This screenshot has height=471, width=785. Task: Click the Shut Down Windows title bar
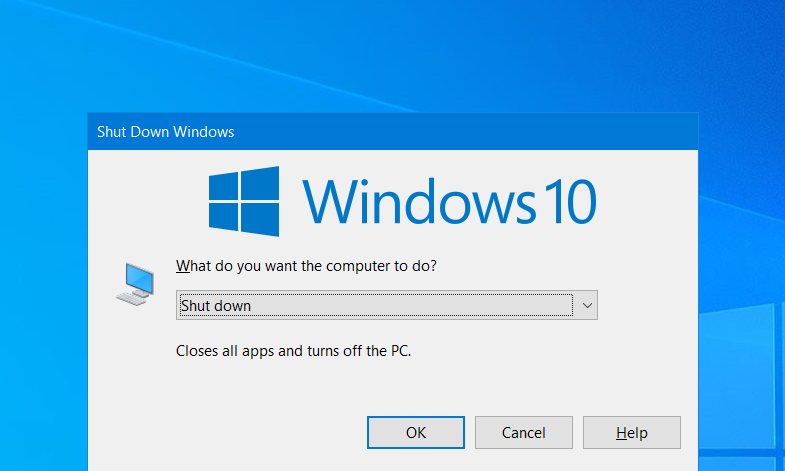(x=392, y=132)
